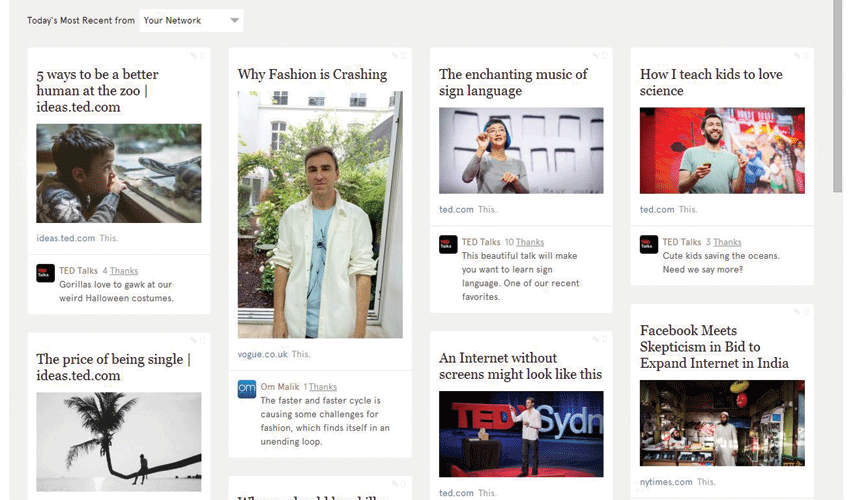853x500 pixels.
Task: Click the dropdown arrow beside Your Network
Action: coord(234,21)
